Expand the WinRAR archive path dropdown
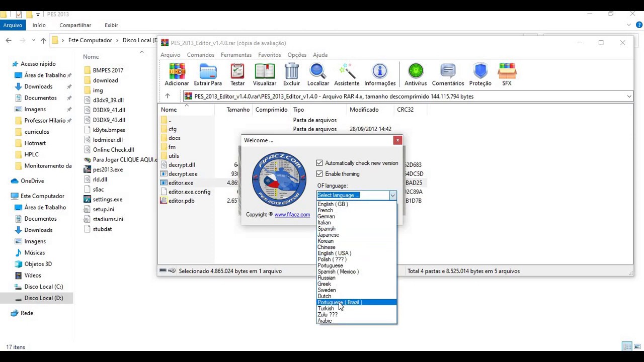The width and height of the screenshot is (644, 362). pyautogui.click(x=629, y=96)
